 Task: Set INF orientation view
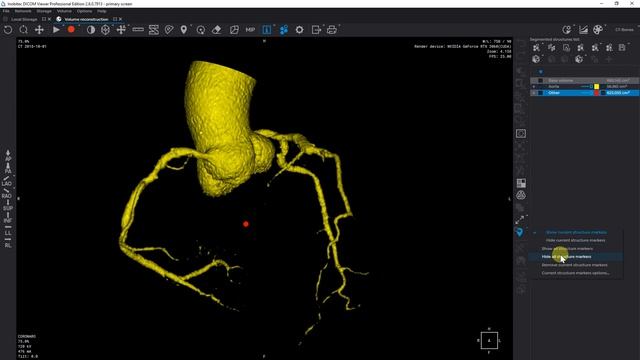click(8, 218)
